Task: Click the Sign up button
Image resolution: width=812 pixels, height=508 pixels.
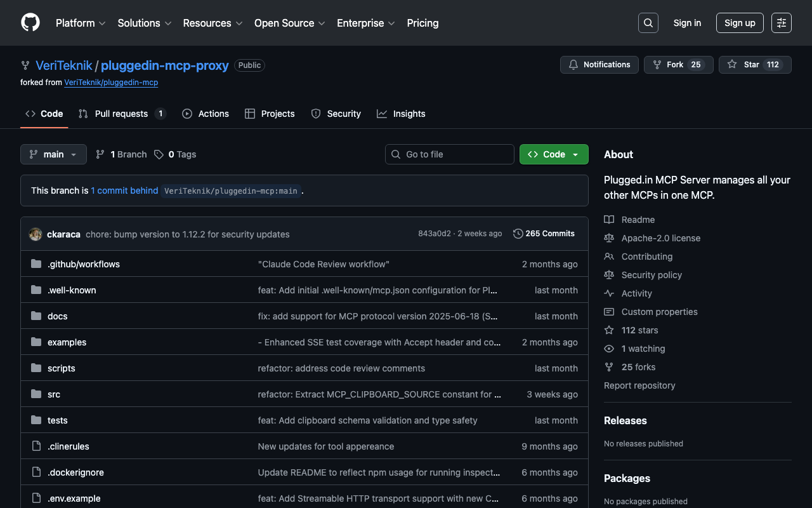Action: click(739, 23)
